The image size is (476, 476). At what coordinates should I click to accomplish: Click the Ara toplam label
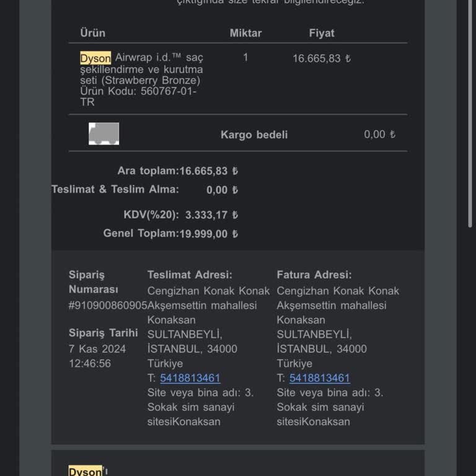click(x=148, y=171)
